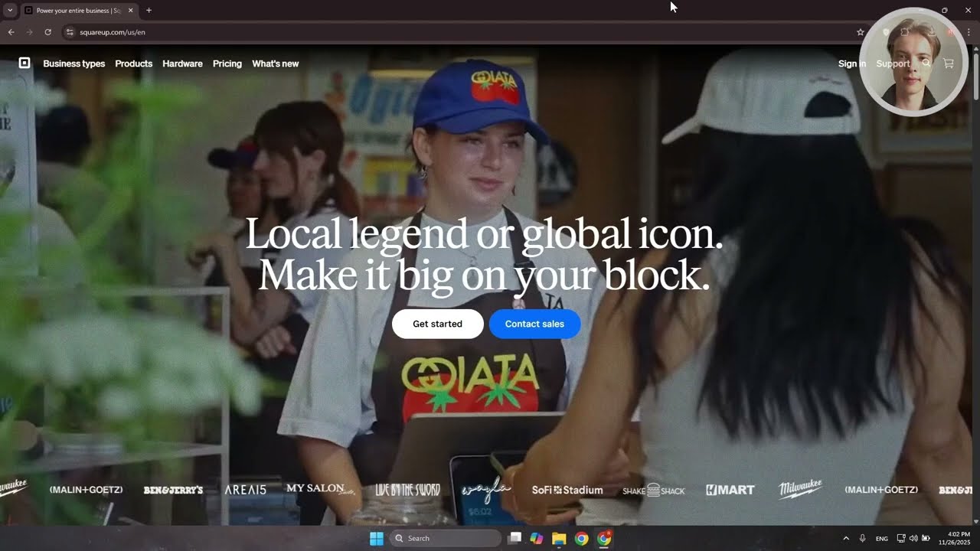Click the first Chrome taskbar icon
This screenshot has width=980, height=551.
(582, 538)
